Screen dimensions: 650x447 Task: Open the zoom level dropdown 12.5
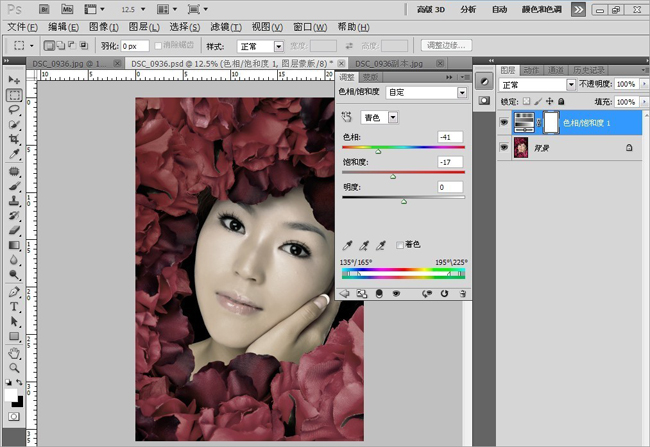point(143,9)
